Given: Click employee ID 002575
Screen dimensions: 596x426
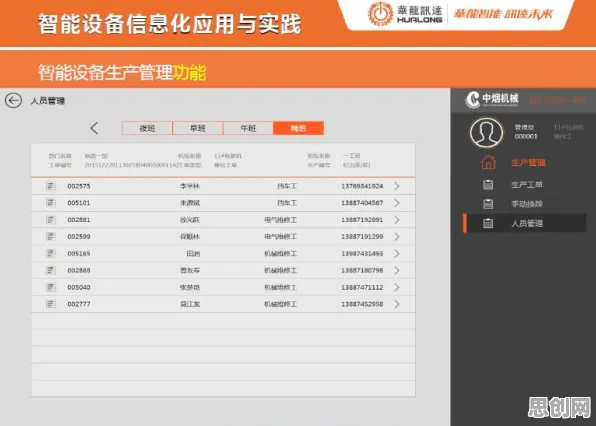Looking at the screenshot, I should coord(79,186).
